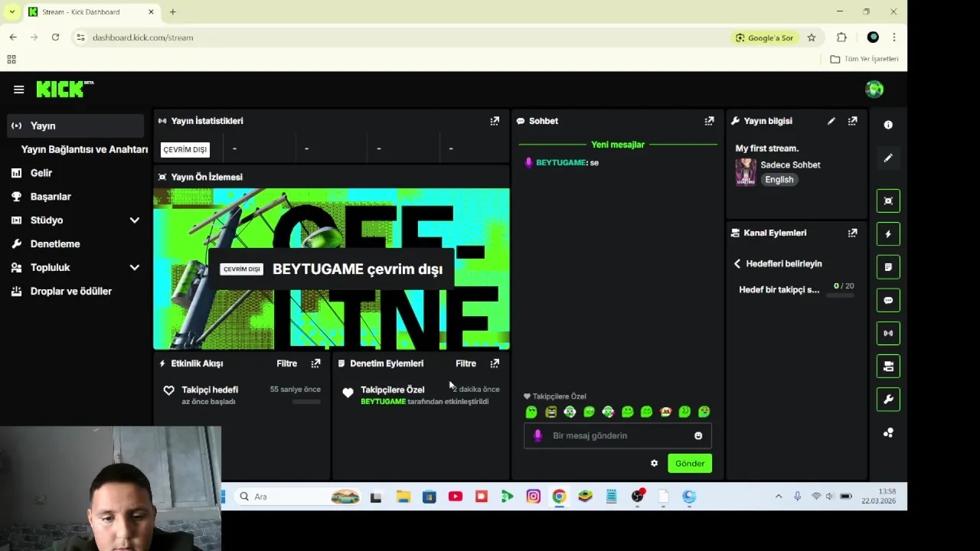Pop out the Yayın bilgisi panel
This screenshot has height=551, width=980.
click(x=852, y=121)
